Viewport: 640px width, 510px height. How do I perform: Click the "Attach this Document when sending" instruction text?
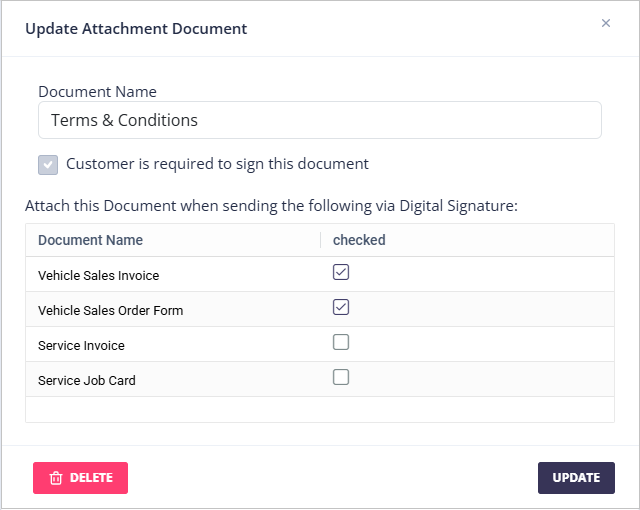coord(270,207)
